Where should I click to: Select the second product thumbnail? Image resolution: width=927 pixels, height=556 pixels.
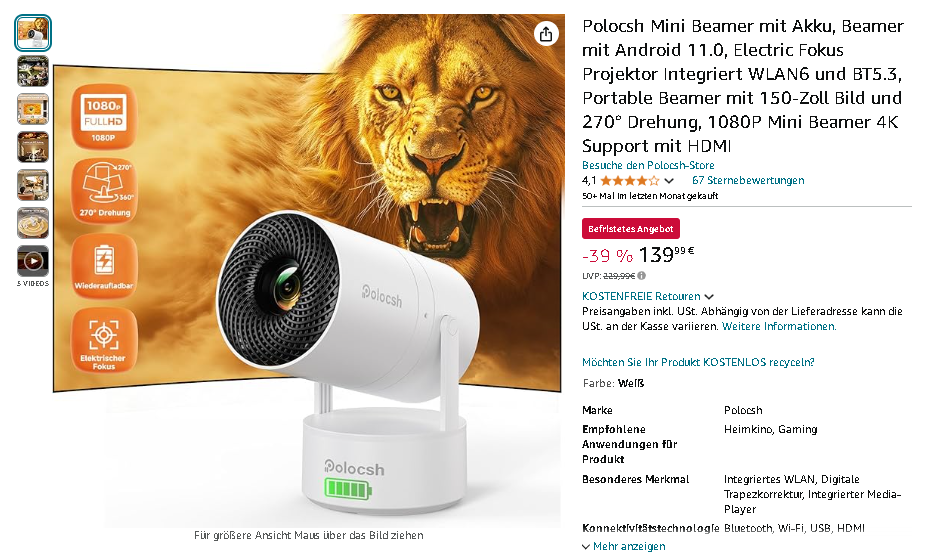pyautogui.click(x=33, y=71)
